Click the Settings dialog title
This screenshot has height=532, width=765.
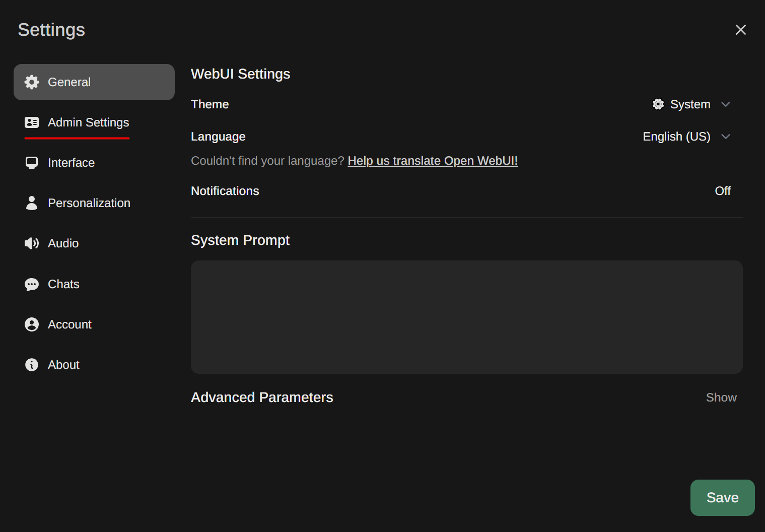pyautogui.click(x=51, y=30)
